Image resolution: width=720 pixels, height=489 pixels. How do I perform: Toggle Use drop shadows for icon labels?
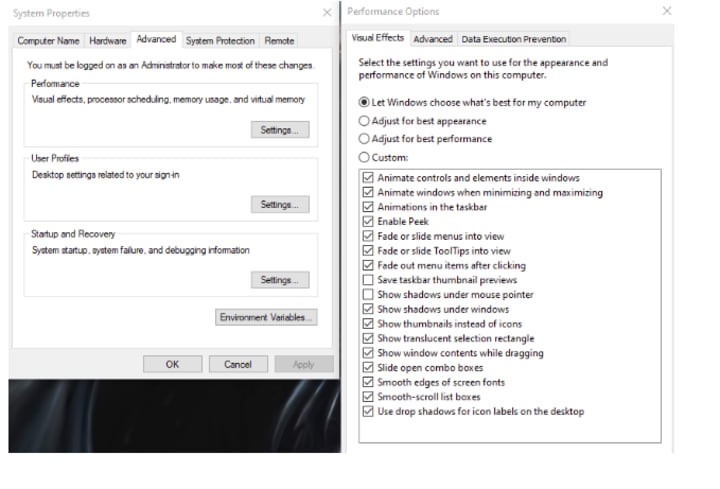368,411
